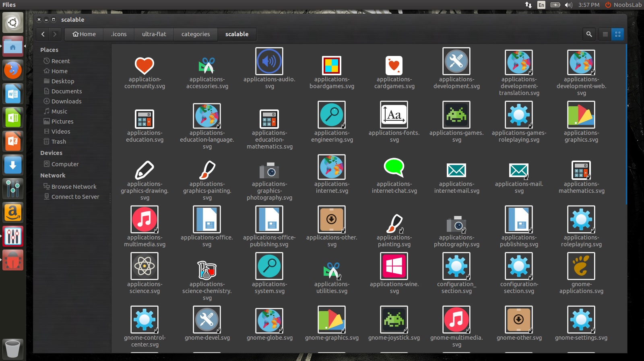
Task: Open categories in the path bar
Action: pos(196,34)
